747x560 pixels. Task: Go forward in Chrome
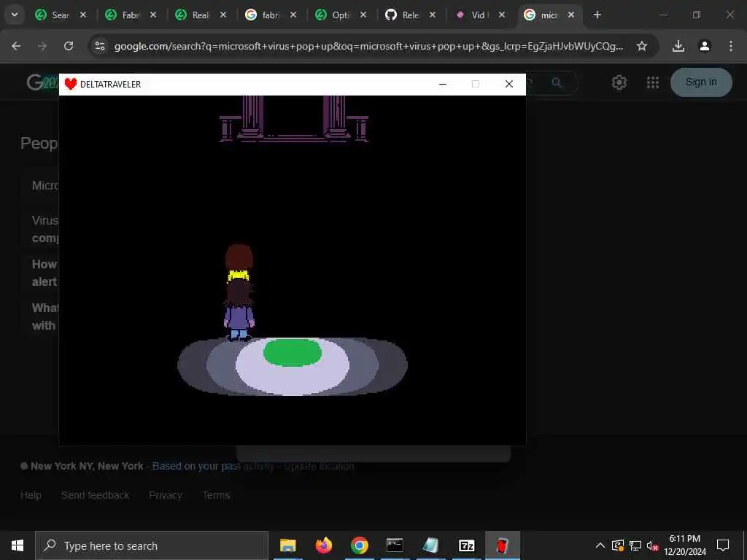click(42, 46)
